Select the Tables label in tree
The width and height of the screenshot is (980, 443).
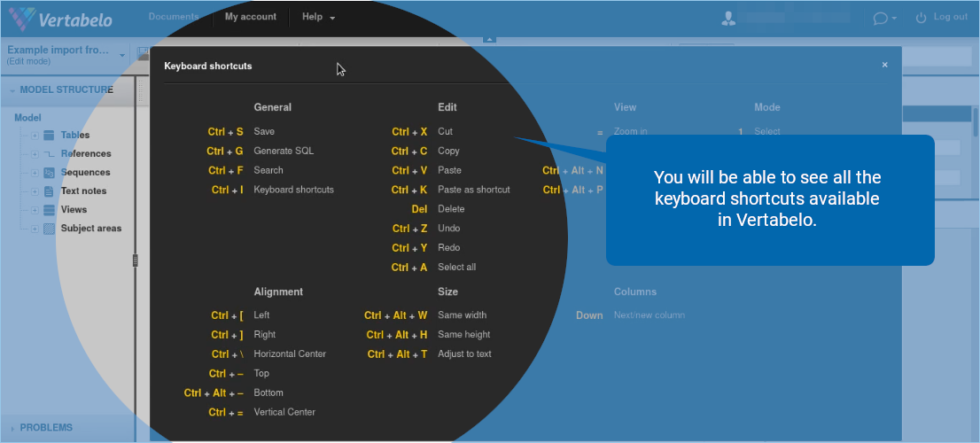(x=75, y=135)
